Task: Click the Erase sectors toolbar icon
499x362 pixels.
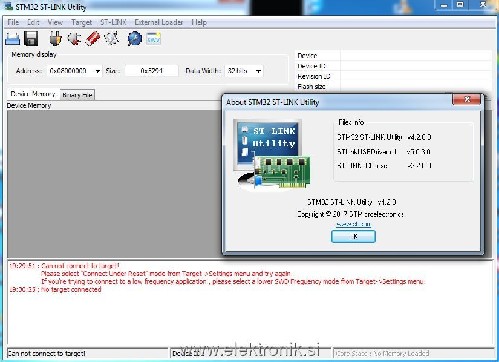Action: tap(112, 39)
